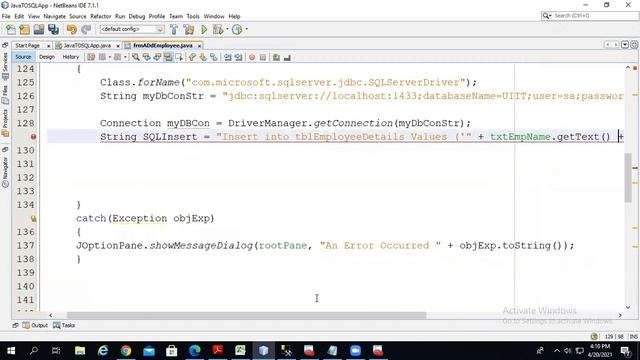Open the Tasks window button
The width and height of the screenshot is (640, 360).
click(64, 325)
